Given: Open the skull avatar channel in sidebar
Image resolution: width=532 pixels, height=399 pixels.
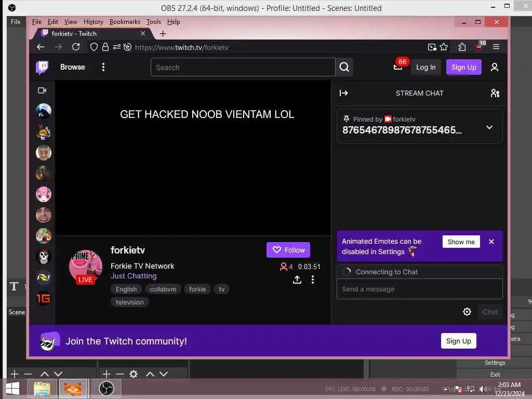Looking at the screenshot, I should 44,257.
